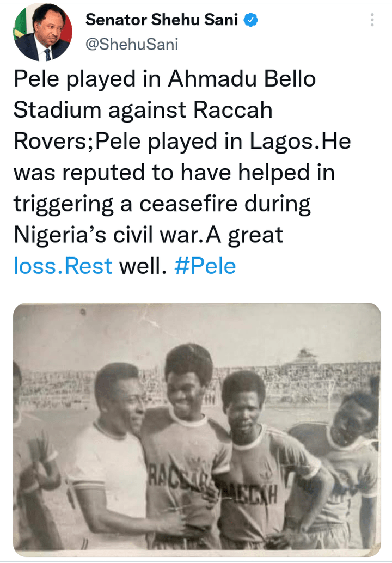Open the #Pele hashtag
The height and width of the screenshot is (563, 392).
pyautogui.click(x=205, y=266)
